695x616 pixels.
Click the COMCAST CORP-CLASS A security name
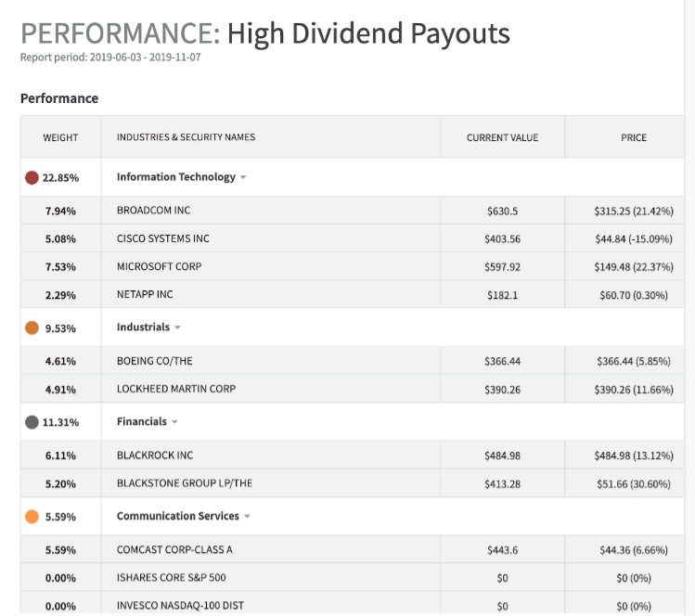click(x=174, y=549)
